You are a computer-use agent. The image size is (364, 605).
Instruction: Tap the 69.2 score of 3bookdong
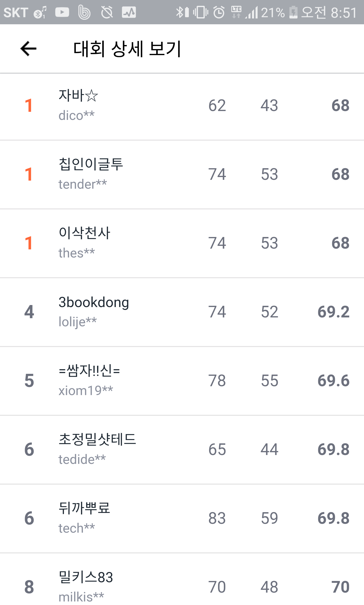click(x=333, y=312)
